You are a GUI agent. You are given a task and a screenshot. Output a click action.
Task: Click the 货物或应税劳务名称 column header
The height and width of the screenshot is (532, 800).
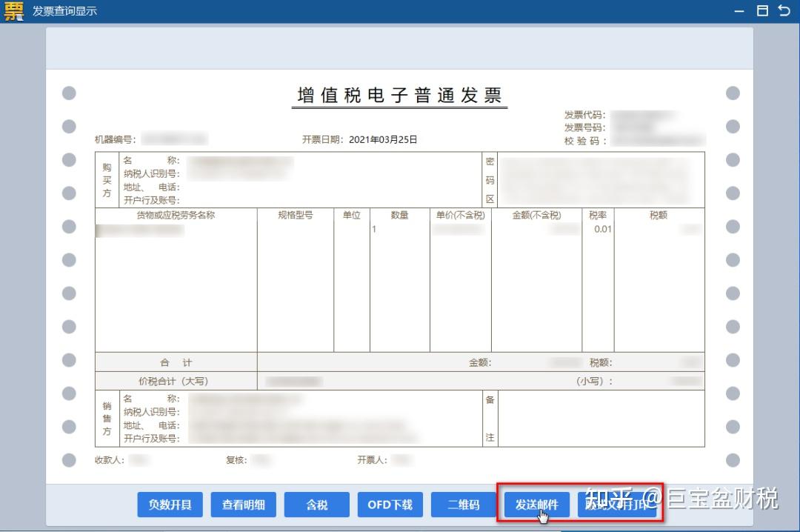[176, 215]
